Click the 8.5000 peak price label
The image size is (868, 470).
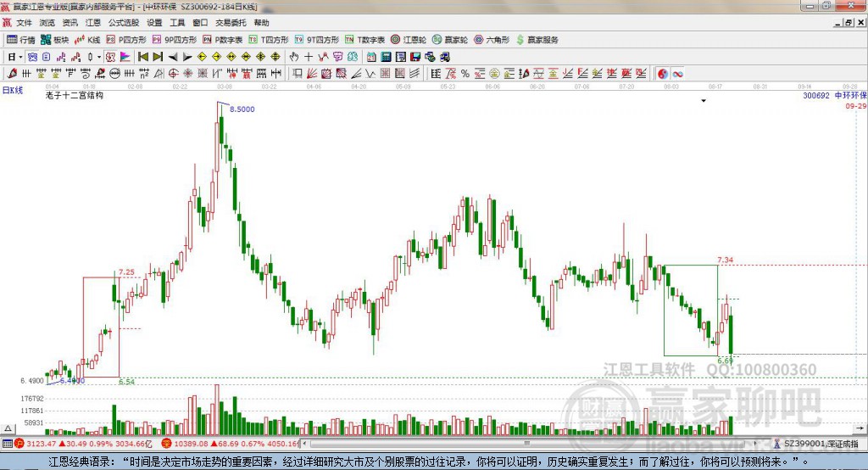pyautogui.click(x=242, y=109)
